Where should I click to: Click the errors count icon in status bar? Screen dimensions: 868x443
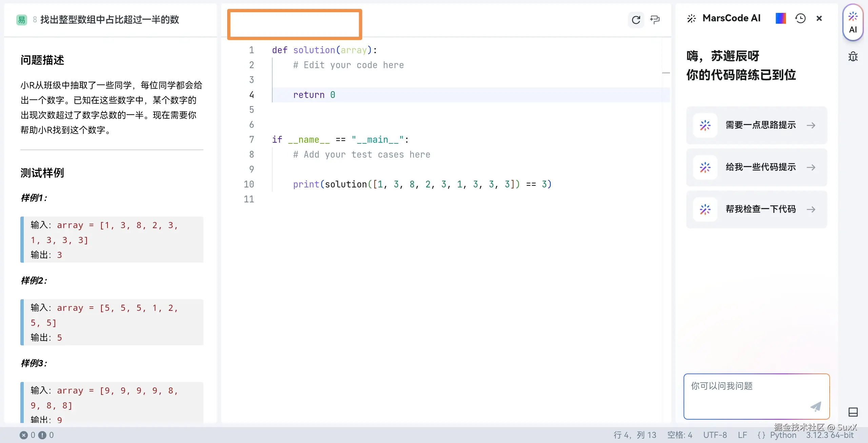(24, 435)
